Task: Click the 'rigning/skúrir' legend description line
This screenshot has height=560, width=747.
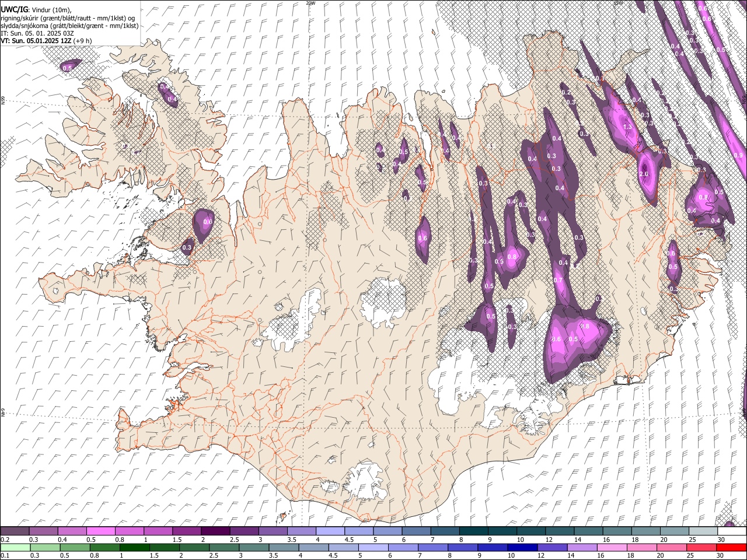Action: click(68, 18)
